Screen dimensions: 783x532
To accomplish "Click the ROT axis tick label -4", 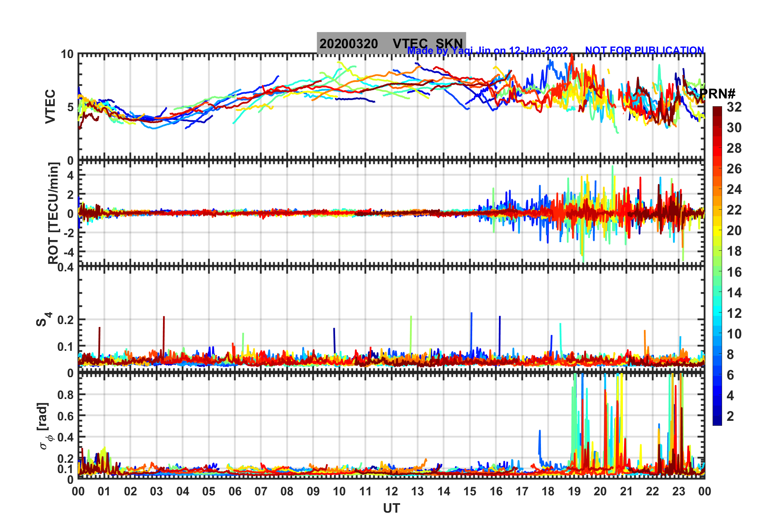I will (x=69, y=252).
